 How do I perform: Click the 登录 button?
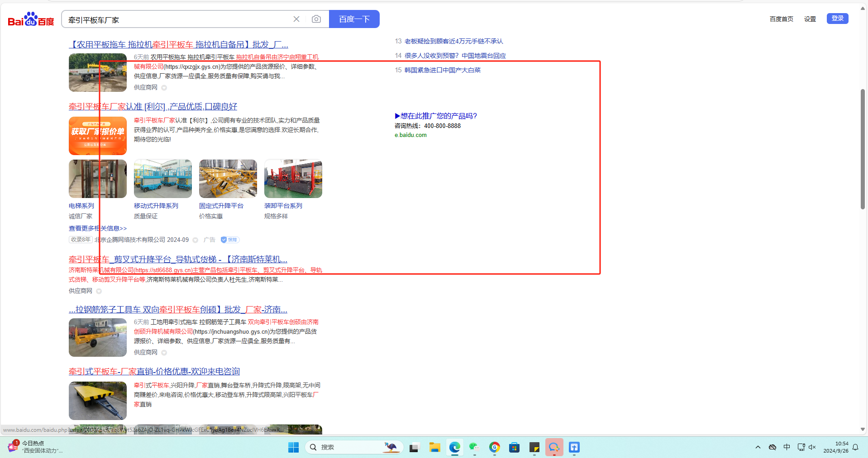coord(838,18)
